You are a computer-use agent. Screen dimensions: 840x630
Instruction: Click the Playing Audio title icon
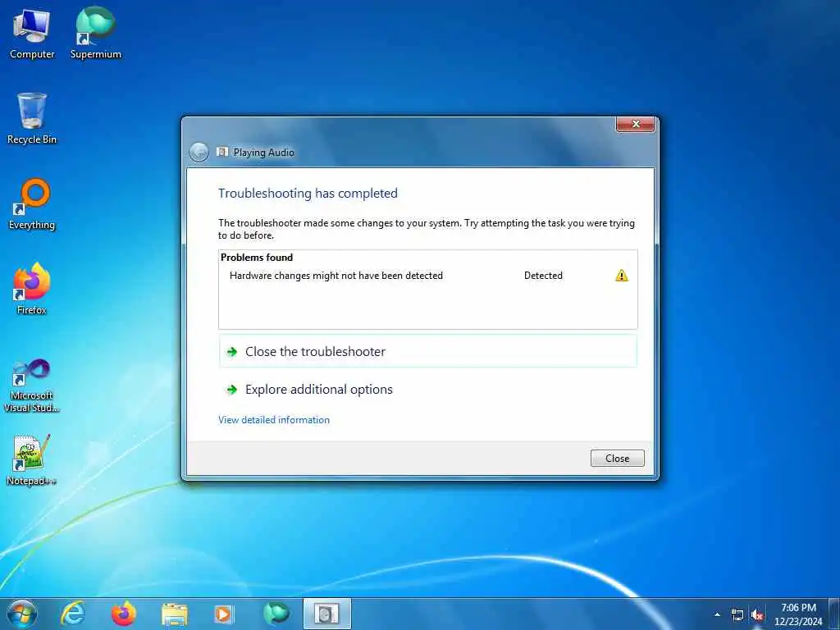click(x=221, y=152)
